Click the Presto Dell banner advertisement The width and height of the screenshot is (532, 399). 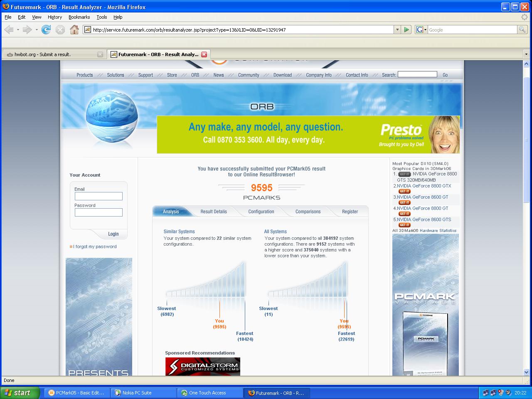coord(308,135)
